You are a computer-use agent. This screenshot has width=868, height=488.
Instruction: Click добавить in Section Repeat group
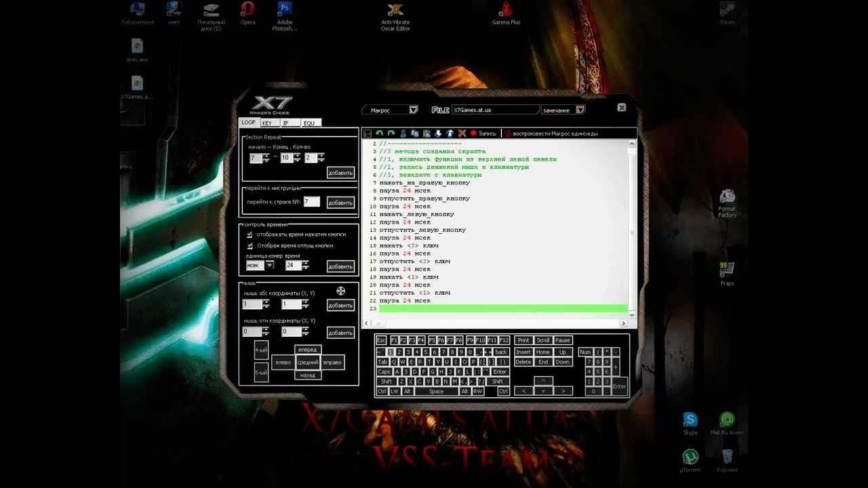coord(340,173)
